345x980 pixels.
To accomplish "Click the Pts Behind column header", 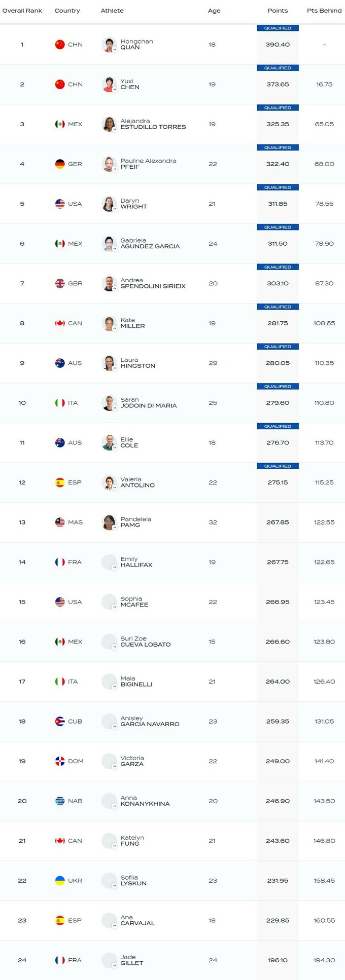I will pos(324,11).
